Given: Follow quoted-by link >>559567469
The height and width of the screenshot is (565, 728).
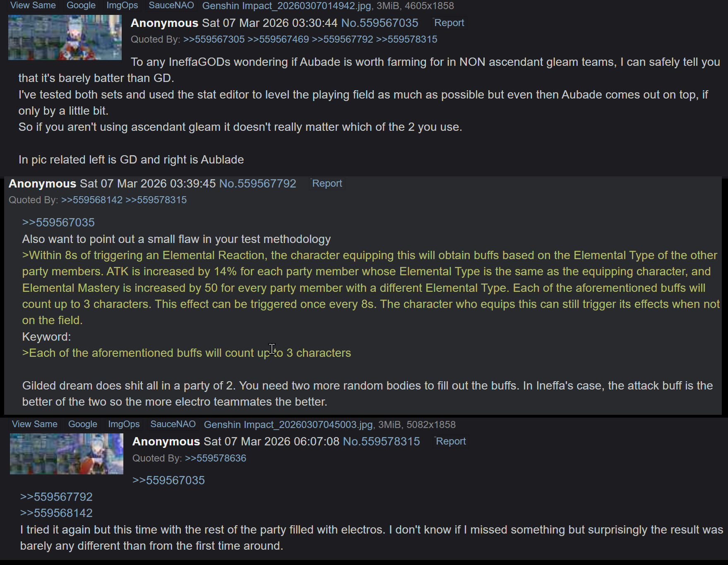Looking at the screenshot, I should 278,39.
